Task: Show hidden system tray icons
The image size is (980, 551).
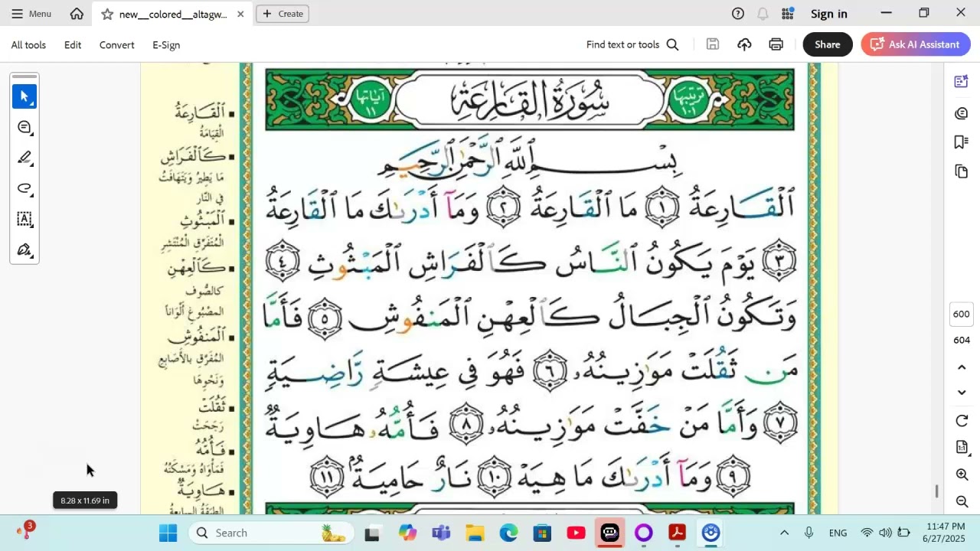Action: click(784, 533)
